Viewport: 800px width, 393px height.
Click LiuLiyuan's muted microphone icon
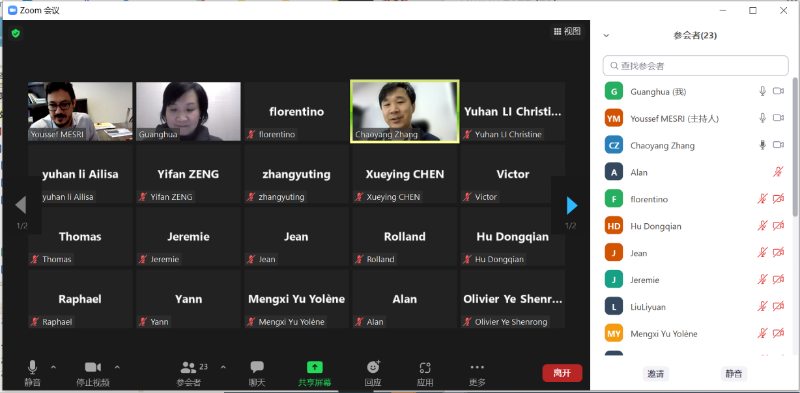763,306
